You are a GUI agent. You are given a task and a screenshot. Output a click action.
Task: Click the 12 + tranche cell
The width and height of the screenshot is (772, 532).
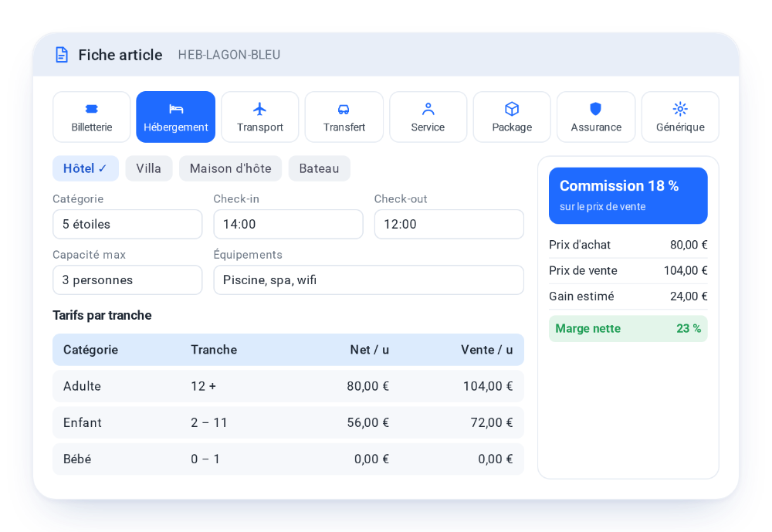pyautogui.click(x=203, y=386)
